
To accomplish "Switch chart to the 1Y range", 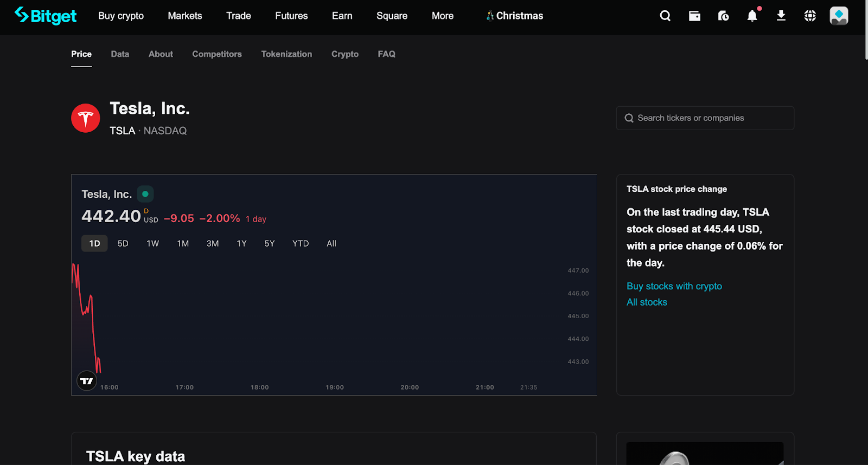I will click(x=241, y=244).
